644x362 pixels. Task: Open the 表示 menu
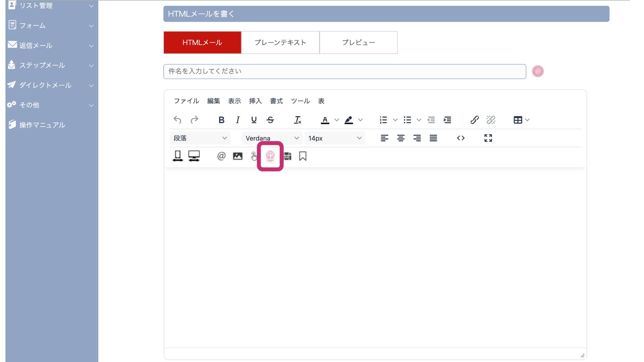pos(234,101)
